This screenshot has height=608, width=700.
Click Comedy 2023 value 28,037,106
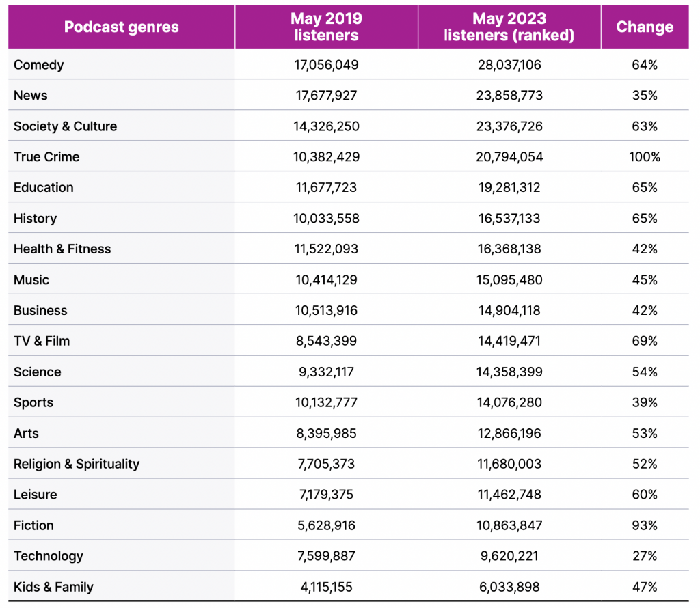pos(509,65)
